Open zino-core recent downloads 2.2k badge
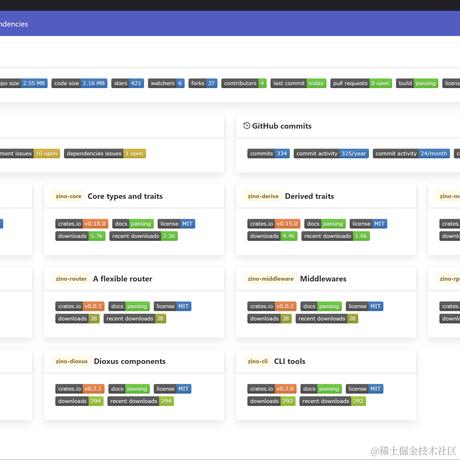 [144, 236]
